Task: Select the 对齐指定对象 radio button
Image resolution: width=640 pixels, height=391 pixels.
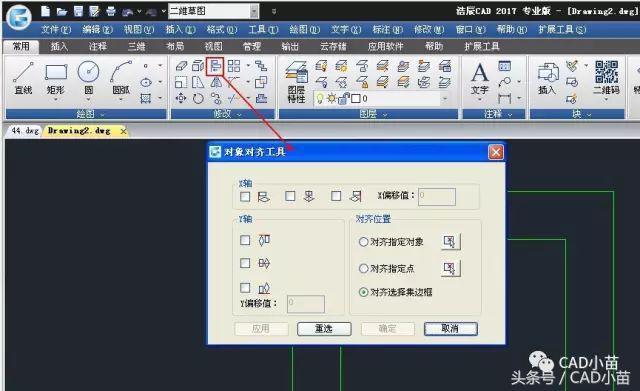Action: coord(363,242)
